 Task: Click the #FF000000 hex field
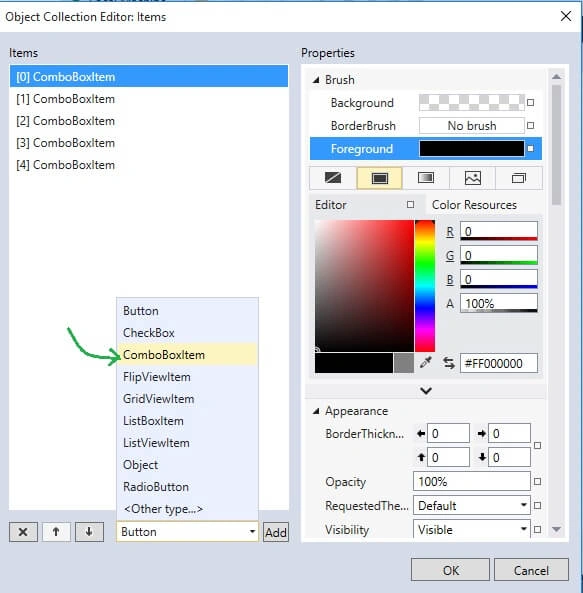click(x=499, y=363)
